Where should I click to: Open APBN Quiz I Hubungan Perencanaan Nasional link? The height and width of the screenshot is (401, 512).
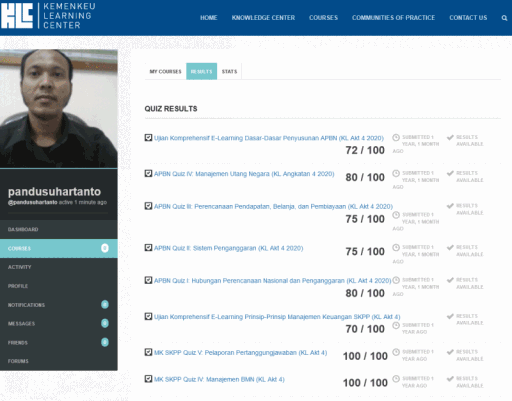click(272, 281)
